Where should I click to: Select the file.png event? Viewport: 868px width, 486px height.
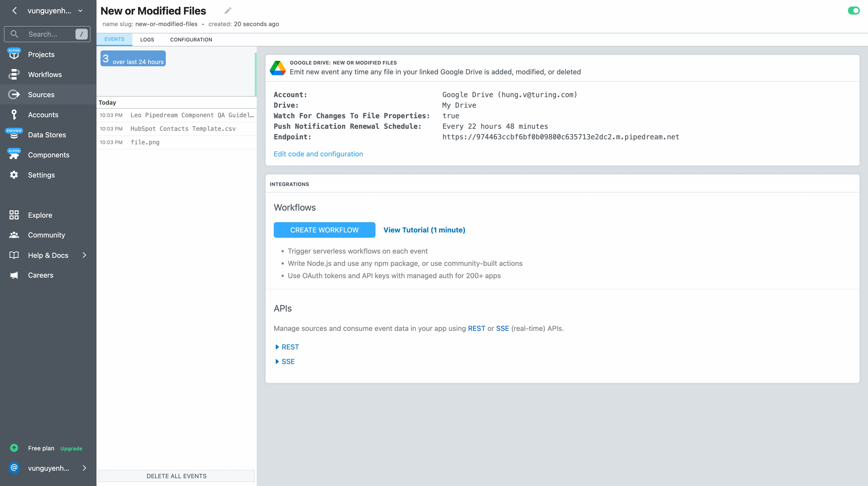point(177,142)
